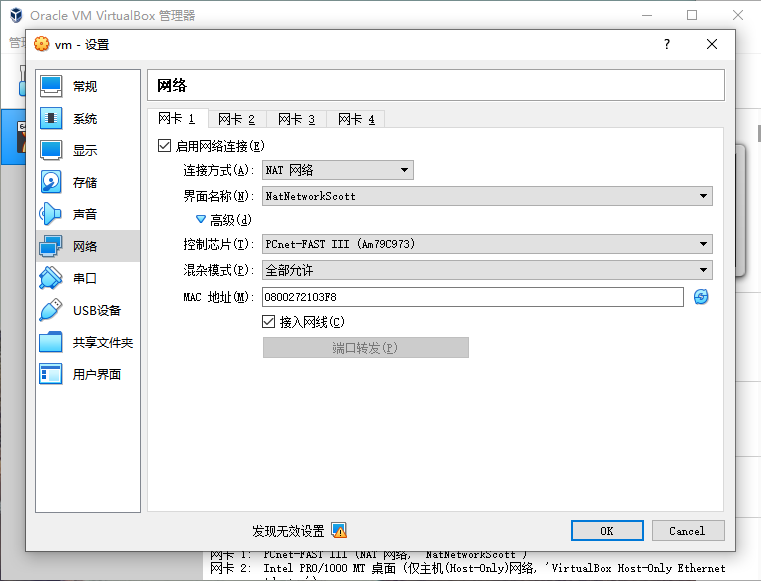Open the 常规 (General) settings icon
This screenshot has width=761, height=581.
51,86
